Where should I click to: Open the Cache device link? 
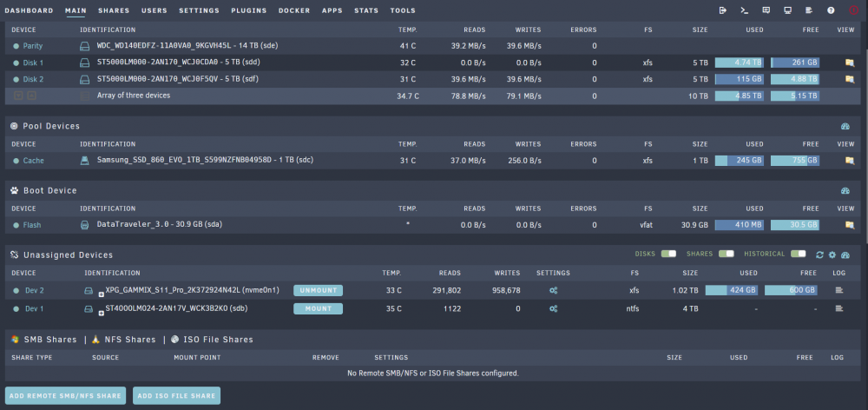click(x=33, y=161)
